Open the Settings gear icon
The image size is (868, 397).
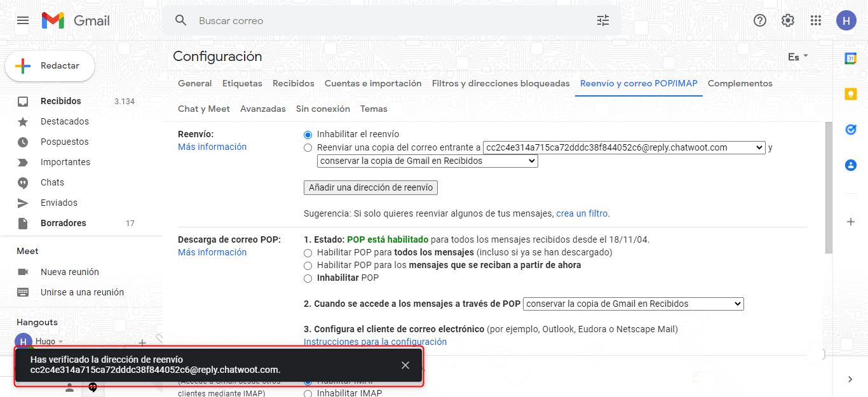click(787, 20)
